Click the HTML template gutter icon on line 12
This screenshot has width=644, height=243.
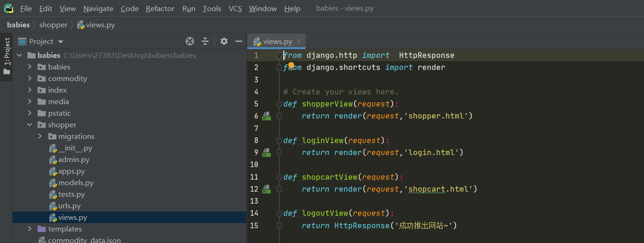(x=266, y=189)
